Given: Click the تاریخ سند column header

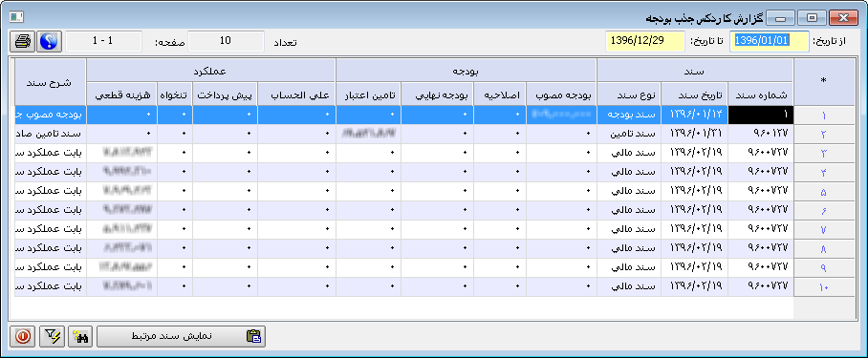Looking at the screenshot, I should pos(695,95).
